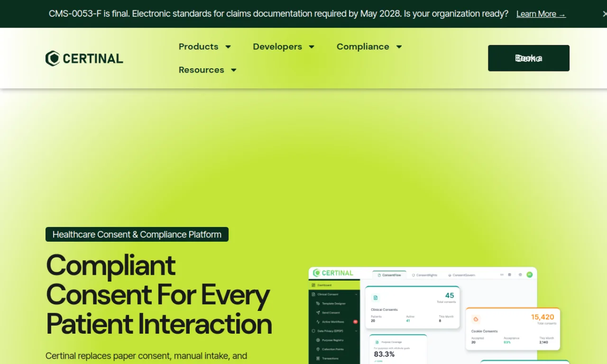The width and height of the screenshot is (607, 364).
Task: Click the Clinical Consents card document icon
Action: coord(376,298)
